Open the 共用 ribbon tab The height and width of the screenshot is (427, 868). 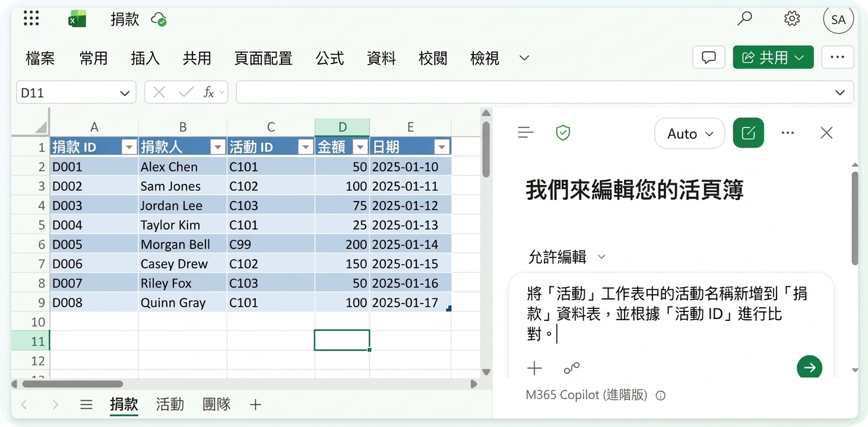click(x=197, y=58)
